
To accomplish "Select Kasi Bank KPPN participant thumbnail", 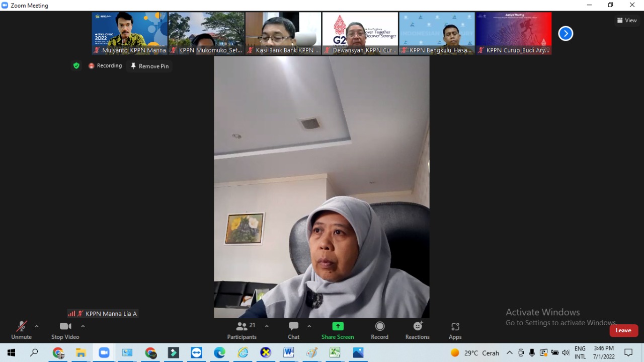I will click(283, 33).
